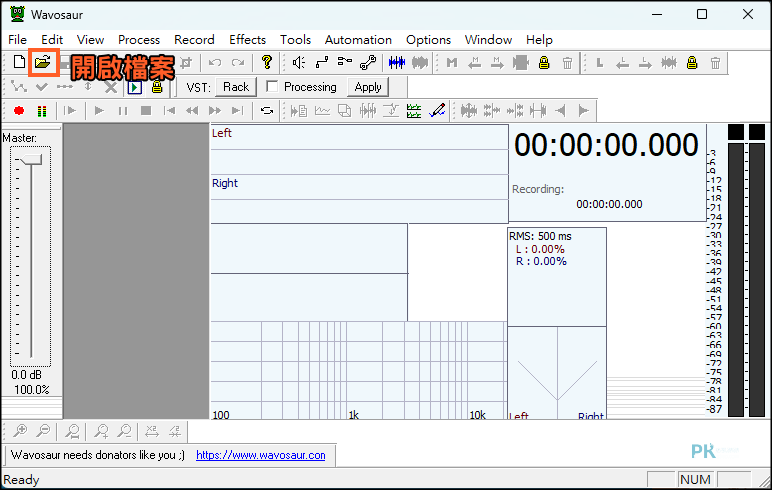Click the Fast forward double-arrow button
Viewport: 772px width, 490px height.
pyautogui.click(x=215, y=111)
